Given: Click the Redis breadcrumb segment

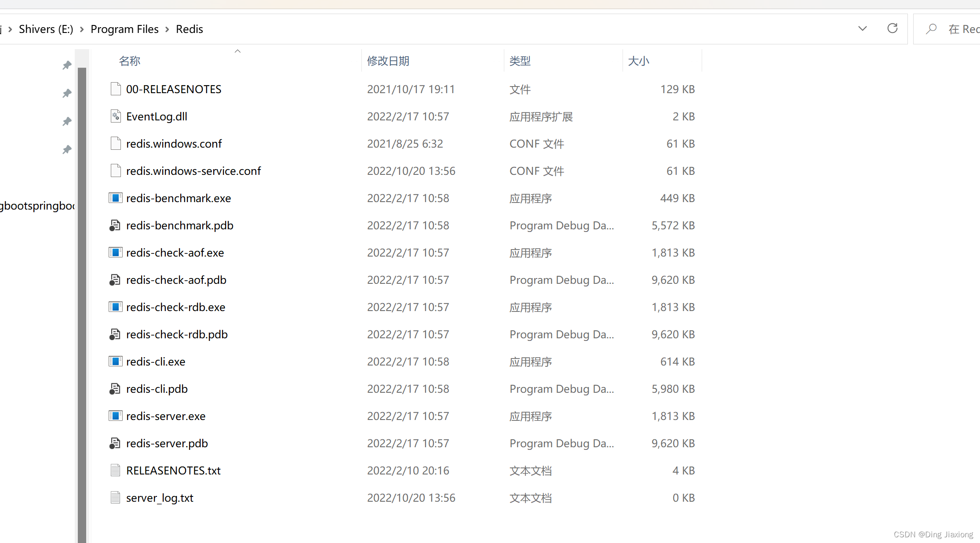Looking at the screenshot, I should click(x=189, y=29).
